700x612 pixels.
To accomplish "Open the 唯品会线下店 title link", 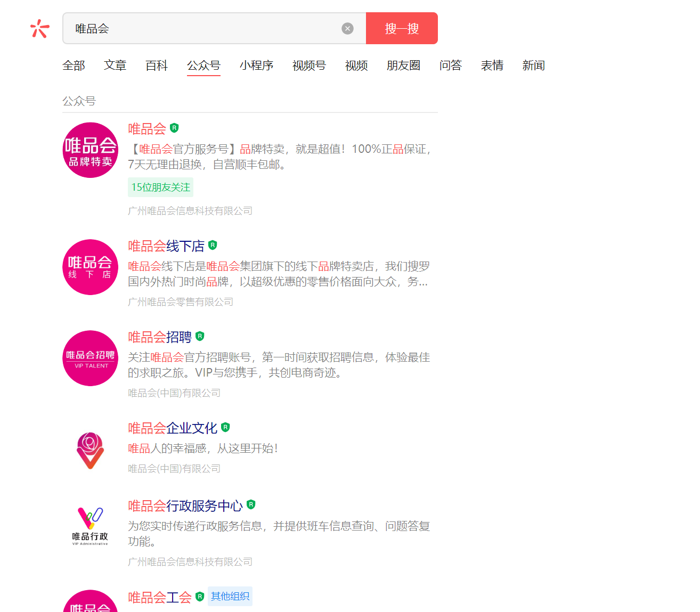I will [x=166, y=246].
